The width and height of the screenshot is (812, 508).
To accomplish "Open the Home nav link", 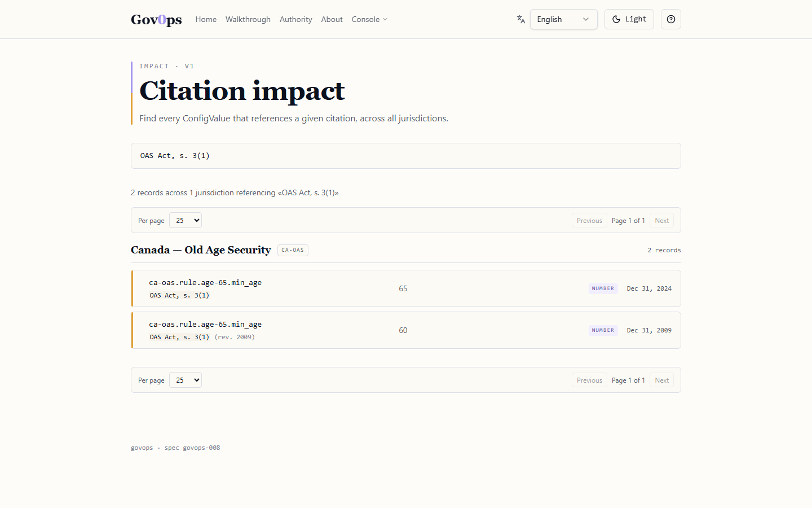I will pyautogui.click(x=206, y=19).
